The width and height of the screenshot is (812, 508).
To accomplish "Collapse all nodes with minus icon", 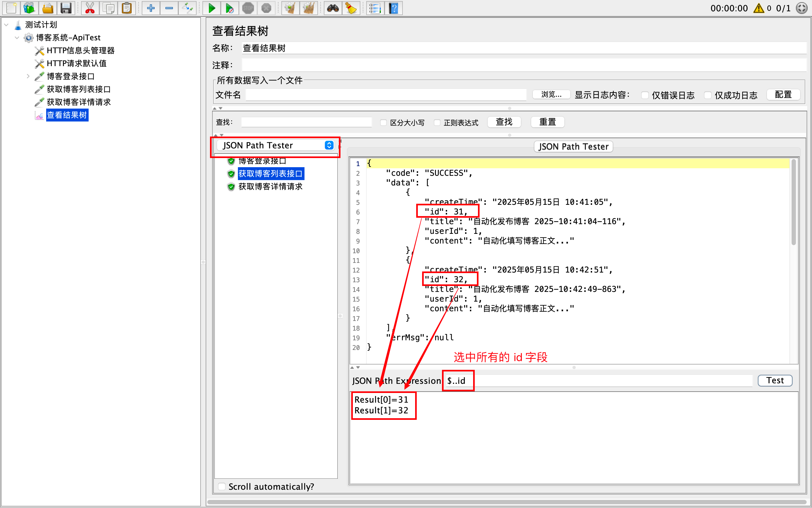I will click(169, 8).
